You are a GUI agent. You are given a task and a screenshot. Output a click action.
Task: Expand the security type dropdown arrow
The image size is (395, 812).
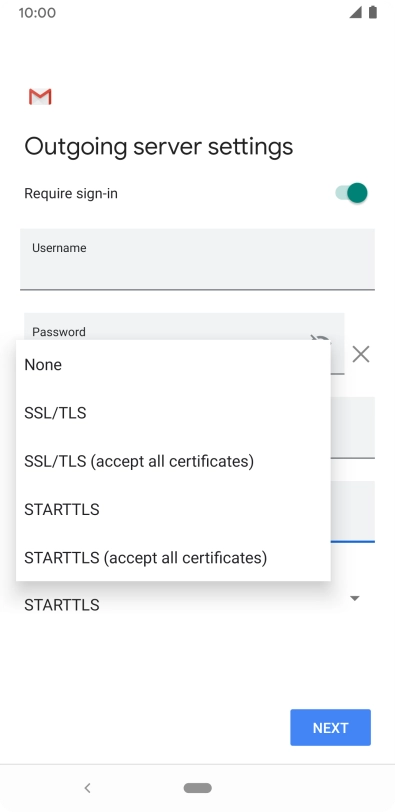[355, 598]
